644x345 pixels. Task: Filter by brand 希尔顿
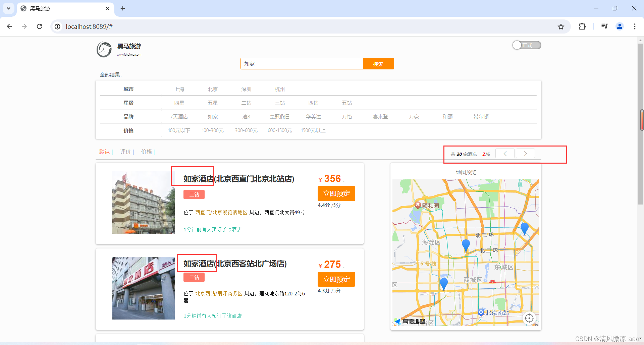coord(481,117)
